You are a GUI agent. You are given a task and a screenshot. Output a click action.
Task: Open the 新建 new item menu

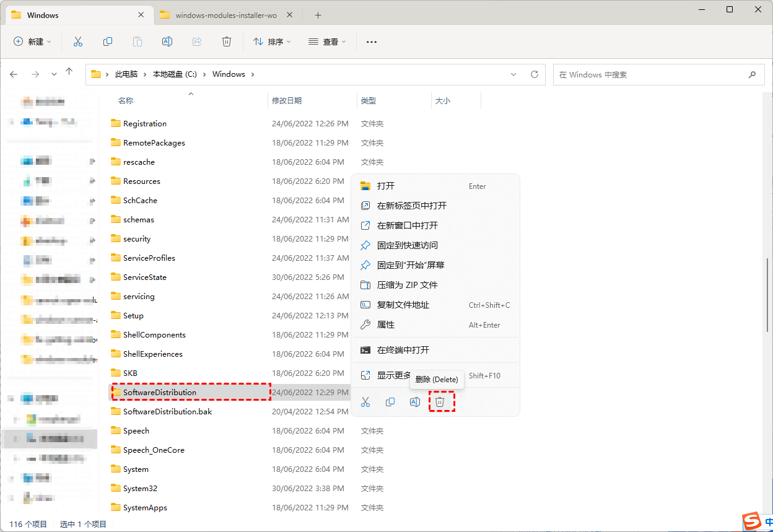(32, 41)
